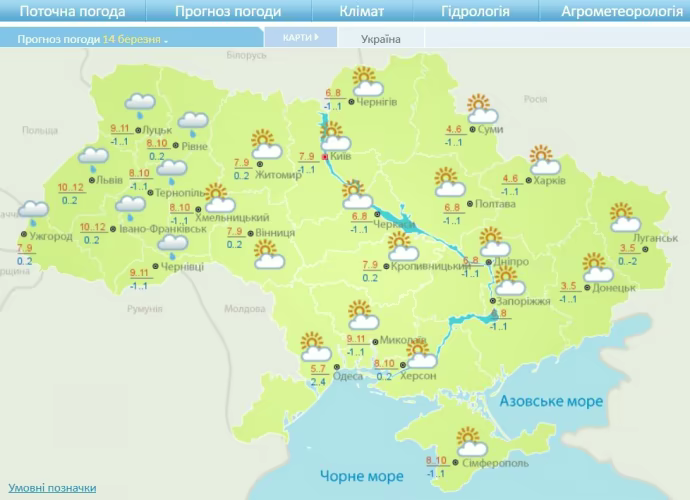Image resolution: width=690 pixels, height=500 pixels.
Task: Select the Гідрологія tab
Action: tap(475, 12)
